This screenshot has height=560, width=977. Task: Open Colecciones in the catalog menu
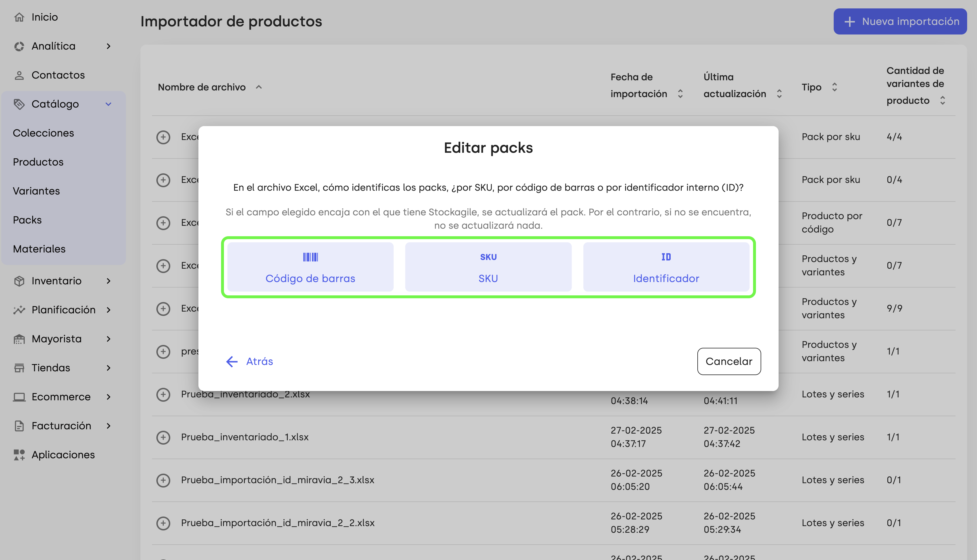[x=43, y=133]
